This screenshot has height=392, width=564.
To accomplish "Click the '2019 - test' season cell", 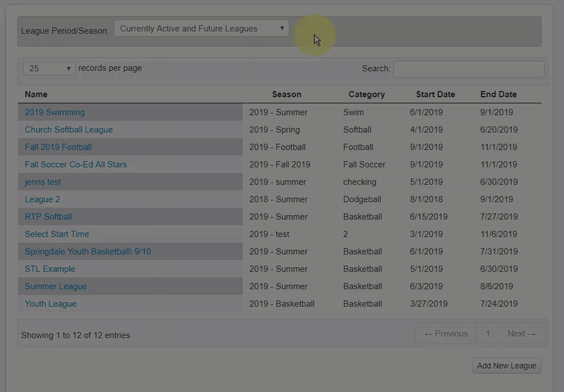I will pos(269,234).
